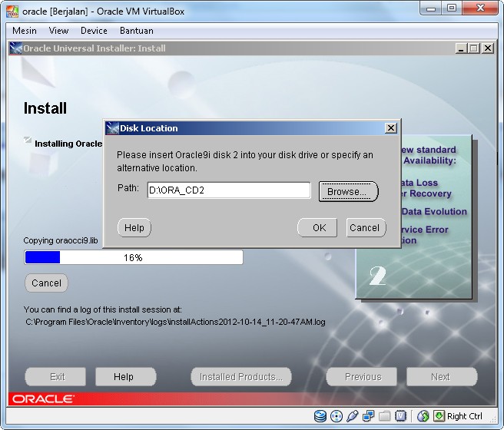Open the Bantuan menu
Viewport: 504px width, 430px height.
(x=137, y=31)
